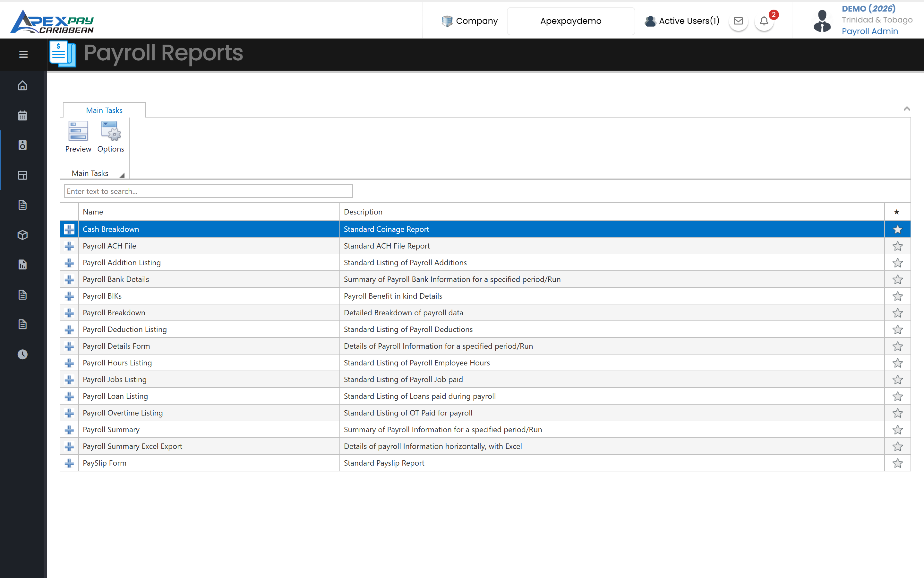The image size is (924, 578).
Task: Star the Payroll Breakdown report
Action: point(897,313)
